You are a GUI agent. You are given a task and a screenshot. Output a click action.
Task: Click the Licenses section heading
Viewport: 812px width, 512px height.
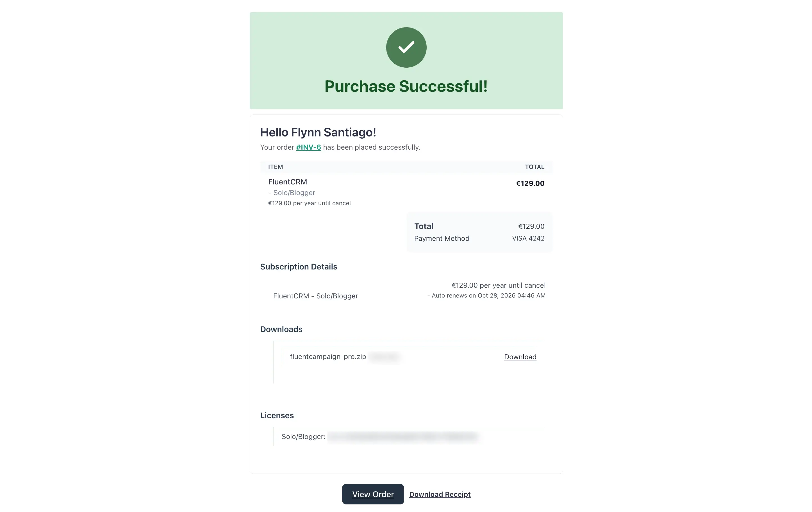click(x=276, y=416)
